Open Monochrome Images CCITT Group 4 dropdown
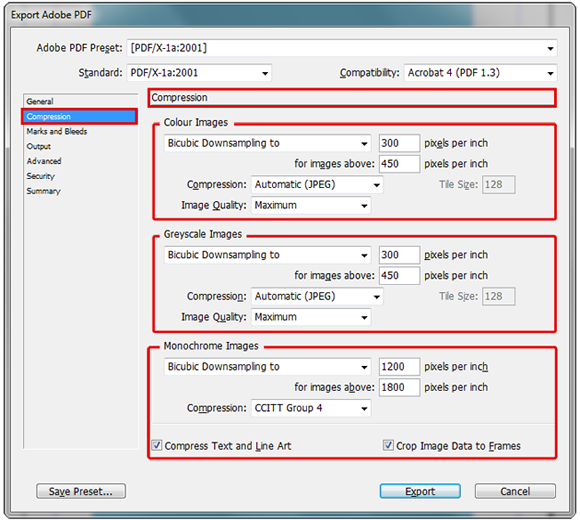This screenshot has height=520, width=580. pos(311,408)
